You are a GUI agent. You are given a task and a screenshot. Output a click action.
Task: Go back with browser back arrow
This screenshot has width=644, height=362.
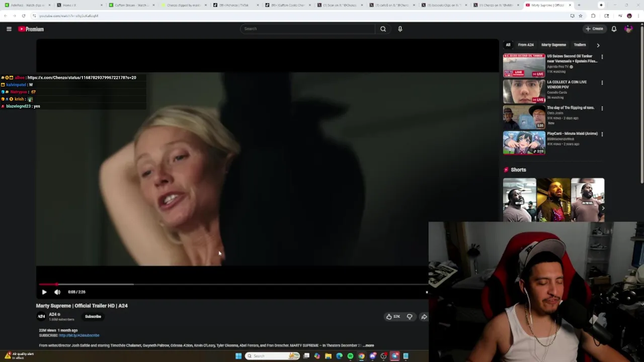[6, 16]
